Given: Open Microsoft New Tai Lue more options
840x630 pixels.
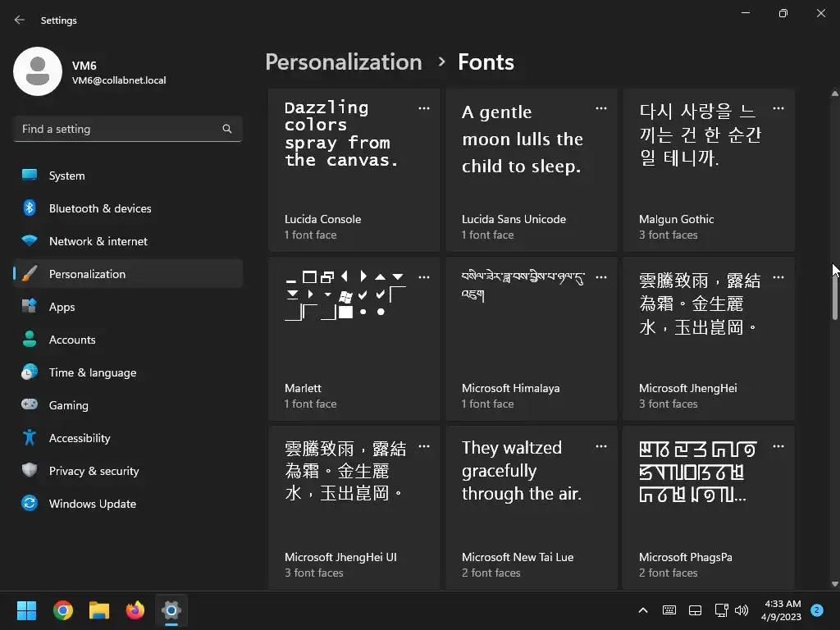Looking at the screenshot, I should click(601, 446).
